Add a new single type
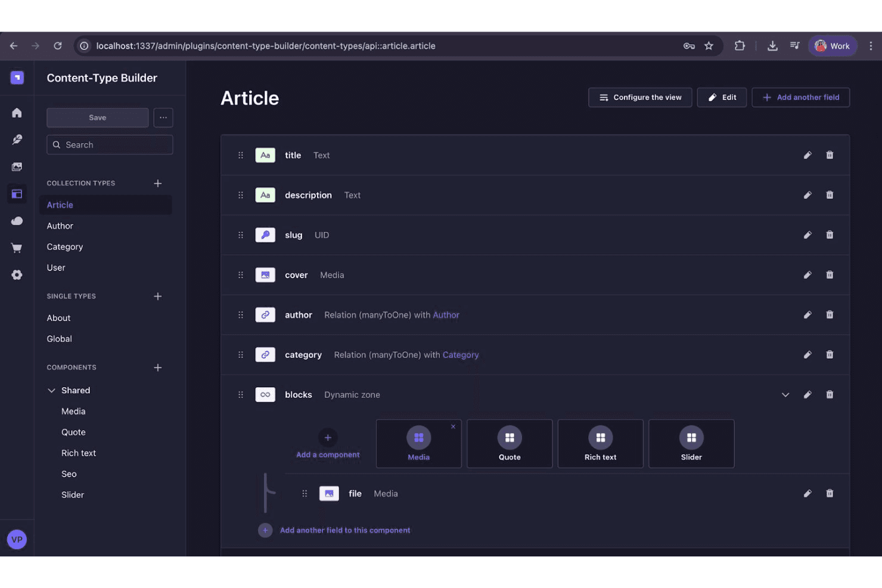882x588 pixels. [157, 296]
